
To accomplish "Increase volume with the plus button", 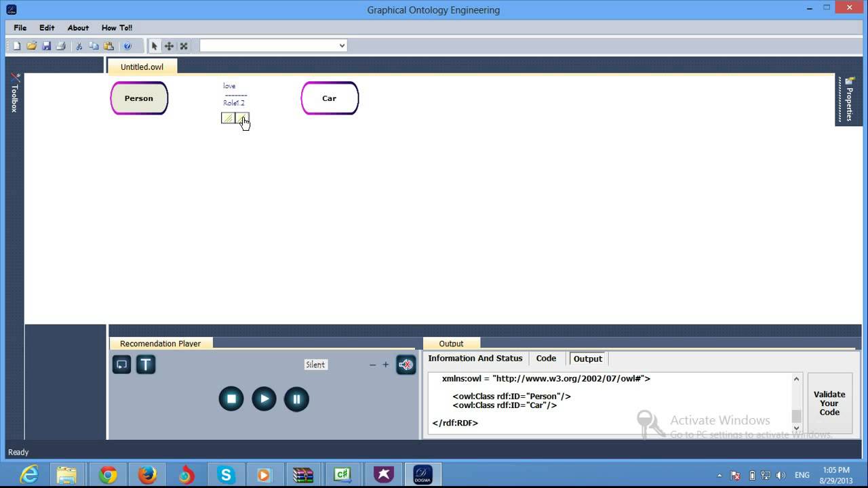I will (385, 365).
